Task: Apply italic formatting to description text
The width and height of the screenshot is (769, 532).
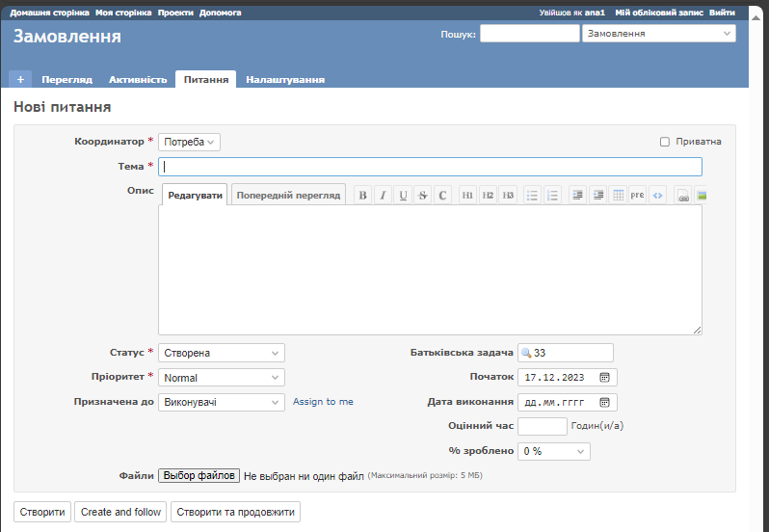Action: 384,195
